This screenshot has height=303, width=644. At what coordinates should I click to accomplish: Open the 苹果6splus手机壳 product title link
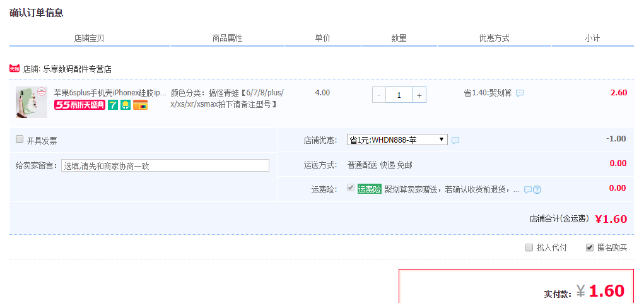click(x=110, y=92)
